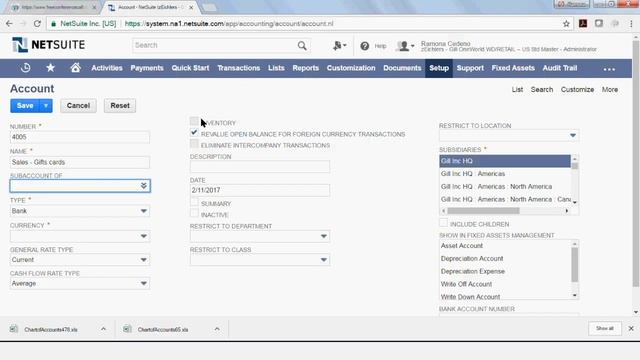The height and width of the screenshot is (360, 640).
Task: Click the search magnifier icon
Action: [302, 45]
